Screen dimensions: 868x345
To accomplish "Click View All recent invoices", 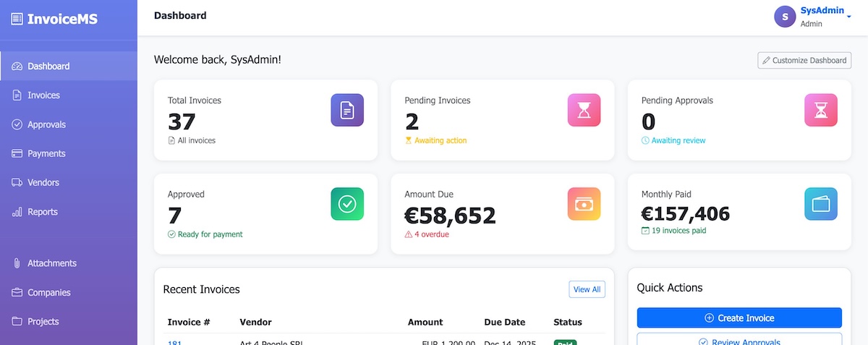I will pos(587,289).
